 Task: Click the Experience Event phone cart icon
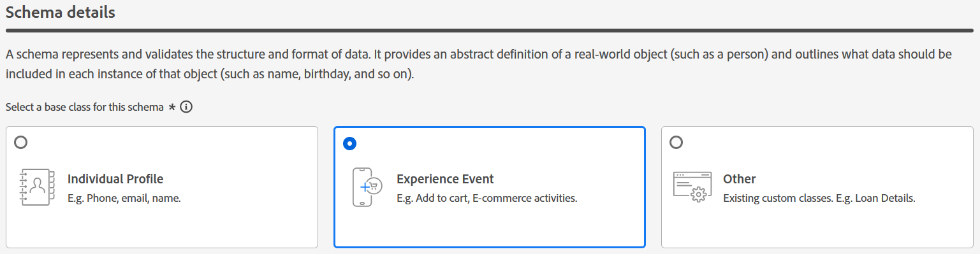[x=367, y=187]
